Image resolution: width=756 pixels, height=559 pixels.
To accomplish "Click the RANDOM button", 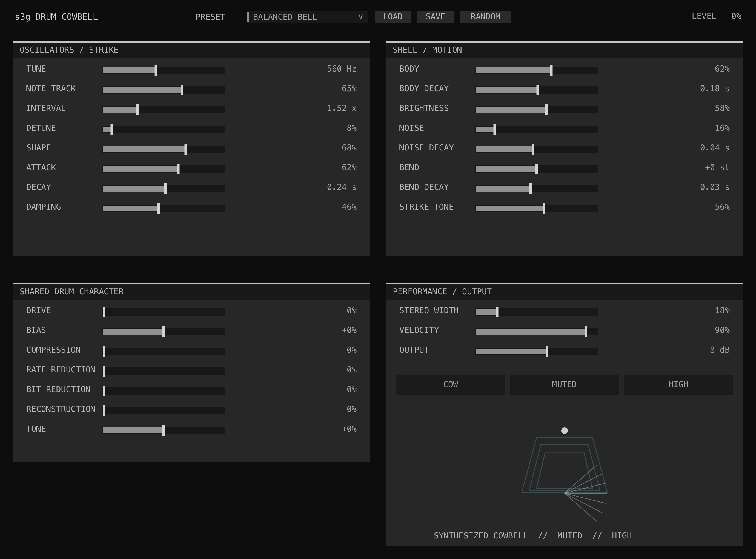I will point(485,17).
